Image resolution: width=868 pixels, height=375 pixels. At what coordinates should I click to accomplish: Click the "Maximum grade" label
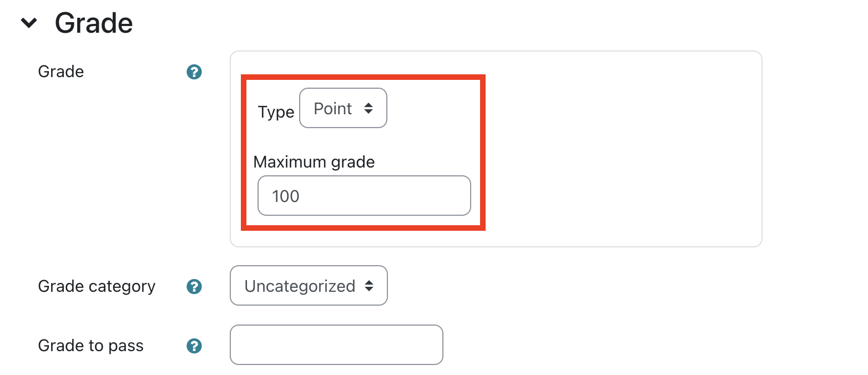314,162
